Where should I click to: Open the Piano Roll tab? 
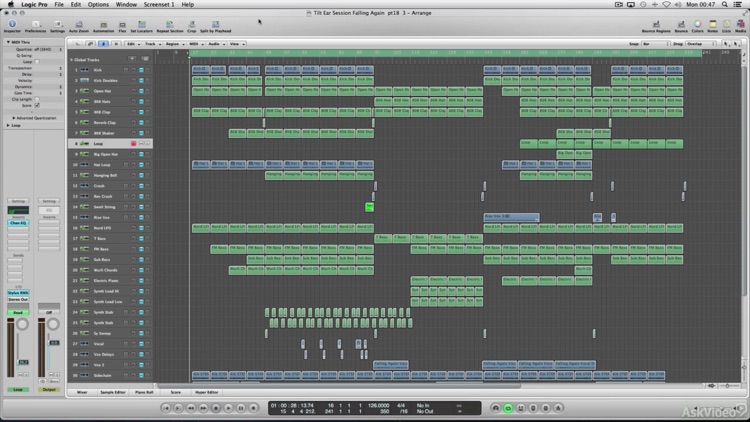144,392
